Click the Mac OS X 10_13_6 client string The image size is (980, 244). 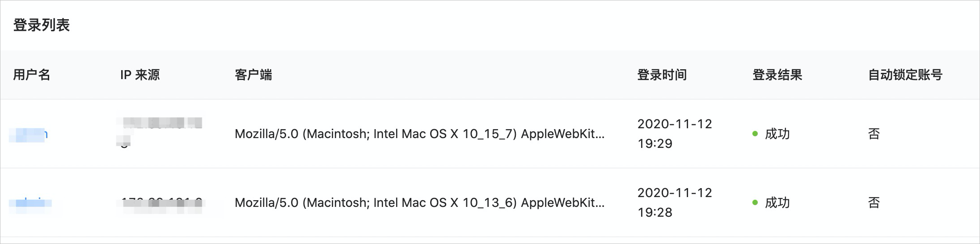pyautogui.click(x=419, y=203)
